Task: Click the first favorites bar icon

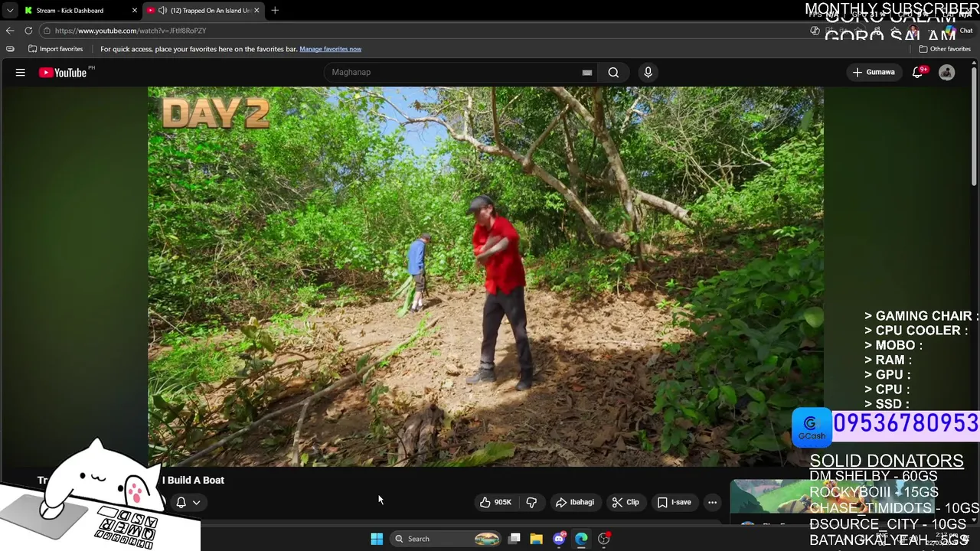Action: [x=10, y=49]
